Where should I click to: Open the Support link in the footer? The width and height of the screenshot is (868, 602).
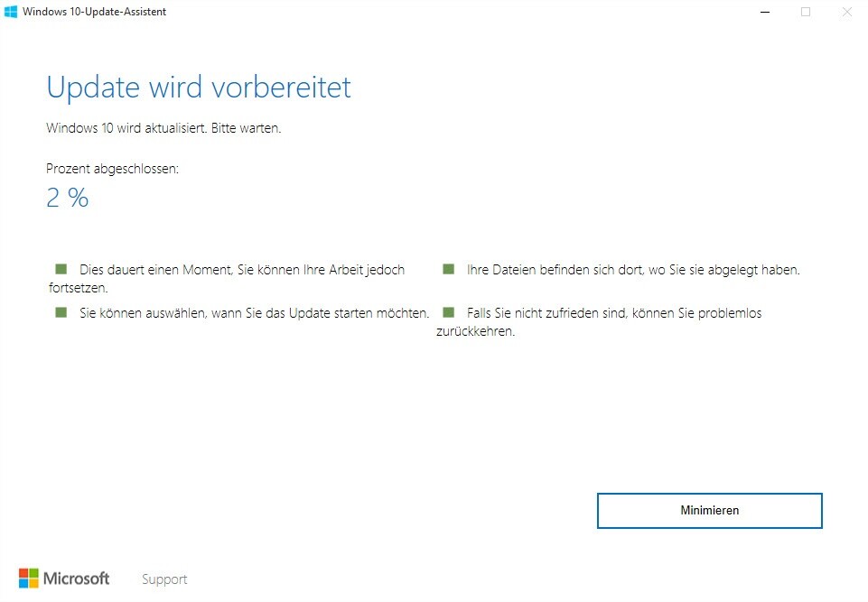tap(164, 579)
